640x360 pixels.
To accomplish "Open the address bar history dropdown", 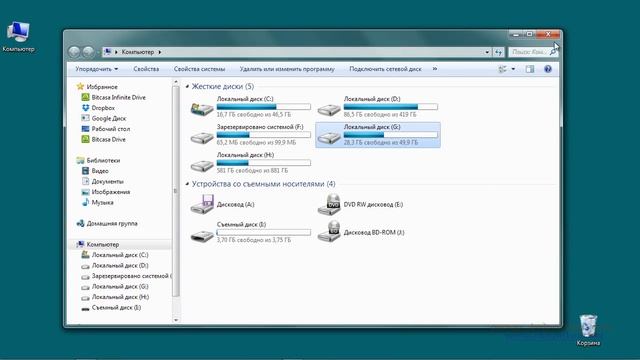I will (487, 52).
